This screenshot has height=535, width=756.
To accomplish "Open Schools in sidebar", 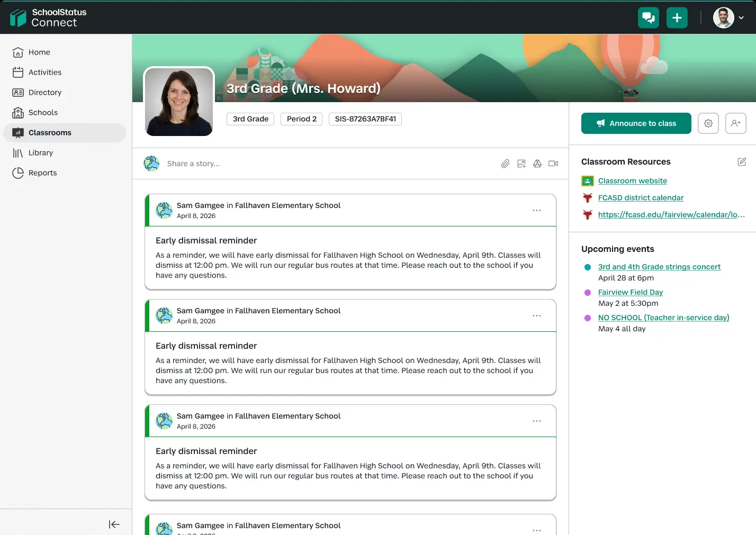I will [65, 113].
